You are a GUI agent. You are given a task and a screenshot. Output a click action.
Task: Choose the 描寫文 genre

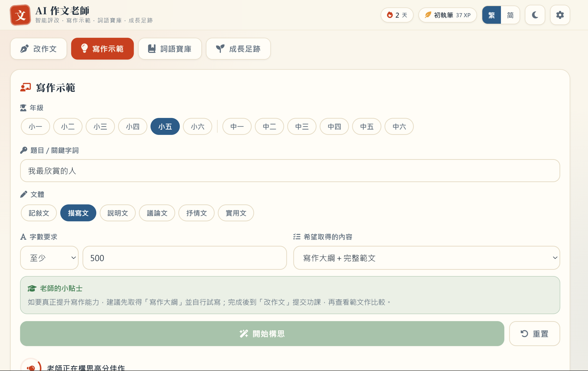(x=78, y=213)
